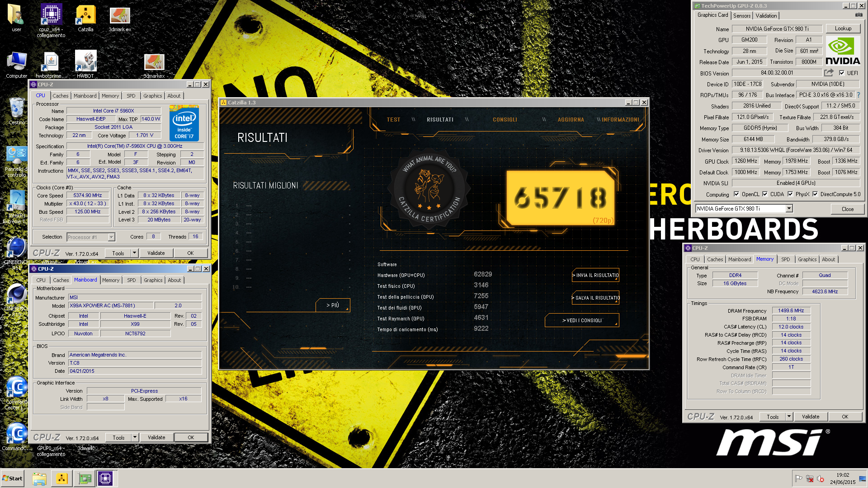The image size is (868, 488).
Task: Open the Action Center flag tray icon
Action: (x=799, y=479)
